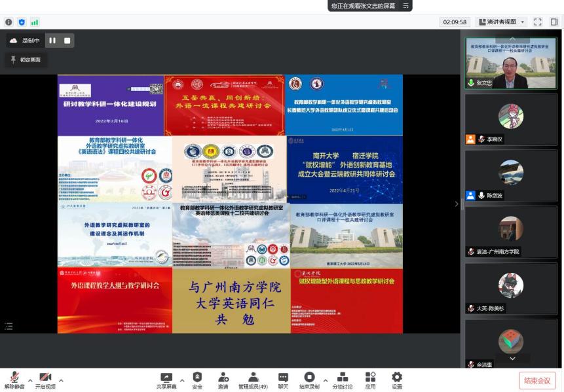The image size is (564, 392).
Task: Click the Invite (邀请) icon
Action: point(223,378)
